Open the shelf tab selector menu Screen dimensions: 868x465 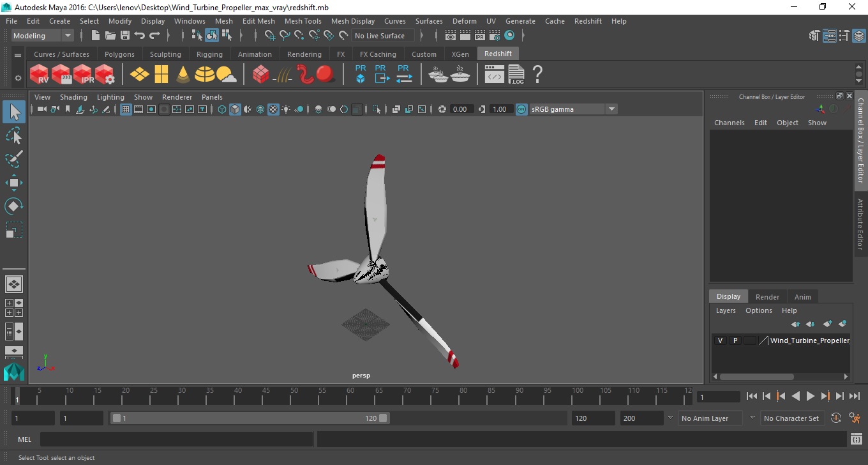[x=18, y=56]
